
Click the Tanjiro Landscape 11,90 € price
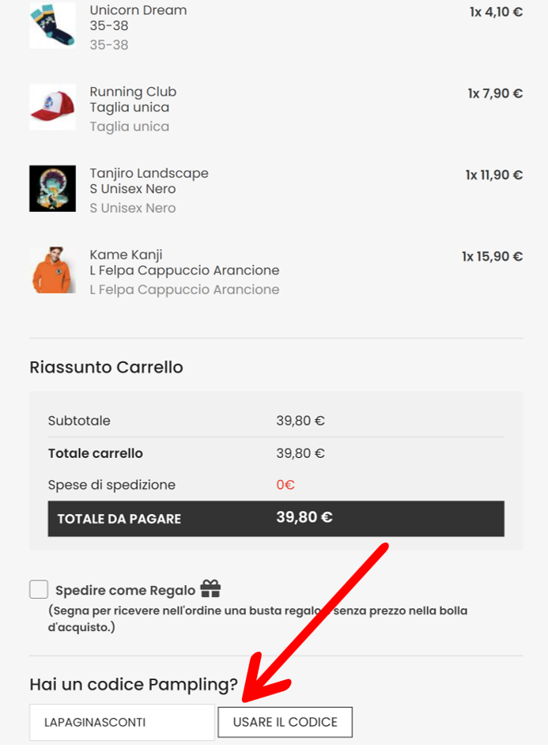pos(493,175)
